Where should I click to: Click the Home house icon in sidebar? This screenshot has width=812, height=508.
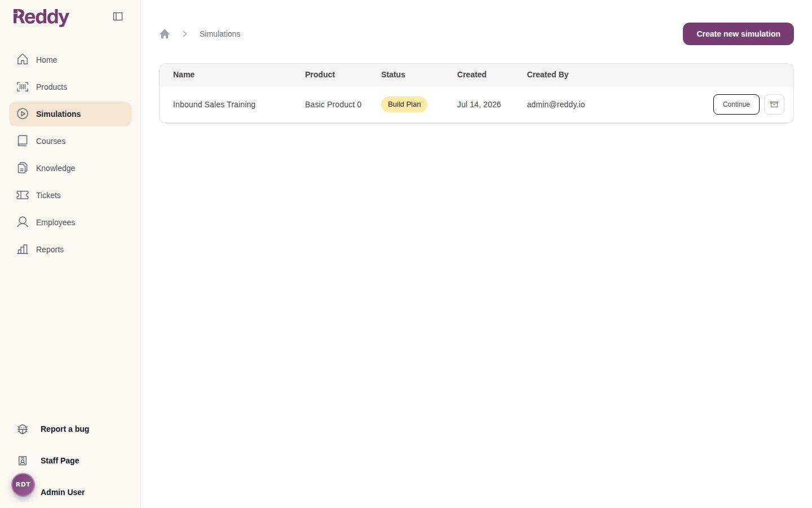tap(23, 59)
